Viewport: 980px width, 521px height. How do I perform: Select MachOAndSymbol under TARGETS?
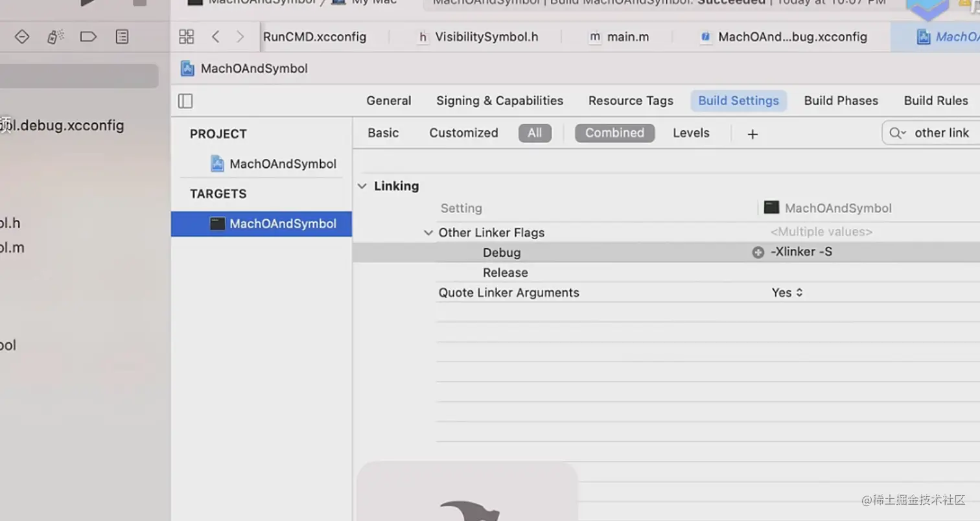(x=262, y=224)
